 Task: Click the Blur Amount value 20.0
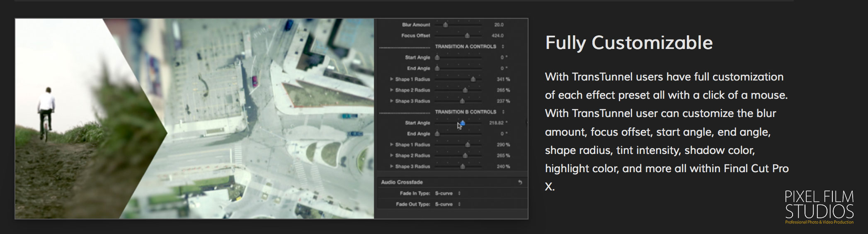[499, 25]
